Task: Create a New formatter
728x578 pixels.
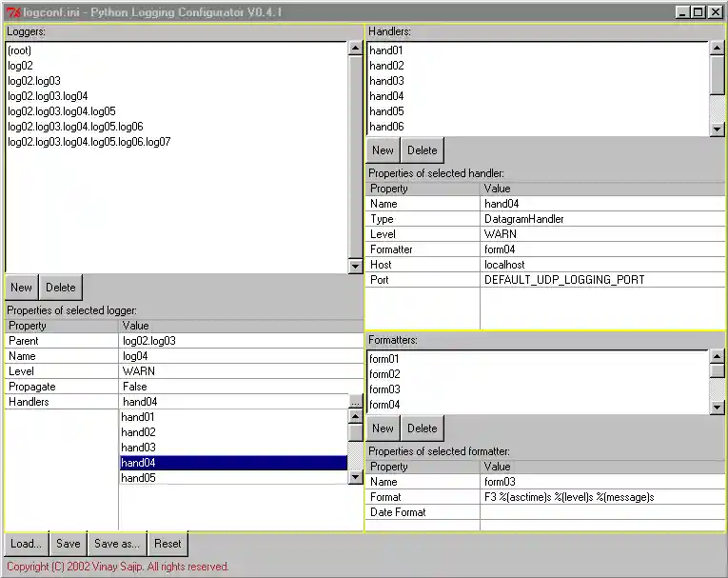Action: pyautogui.click(x=383, y=429)
